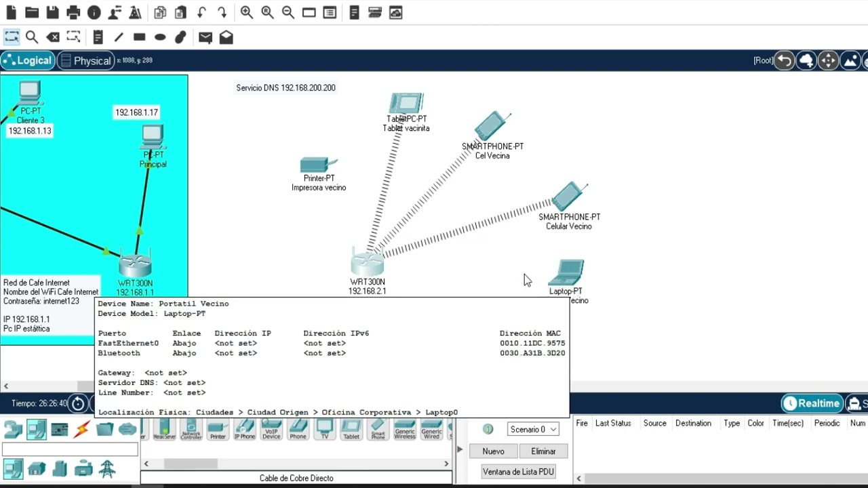Pick the TV device from palette
Viewport: 868px width, 488px height.
click(325, 430)
